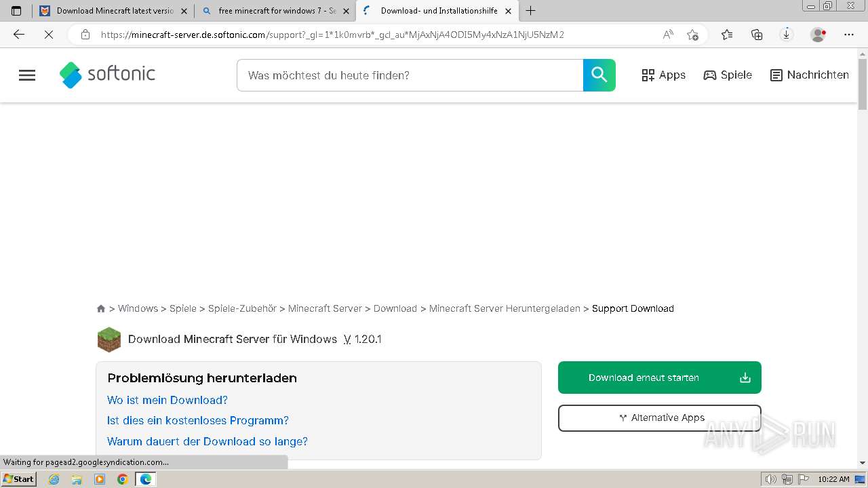
Task: Open the Windows Start menu
Action: pos(18,479)
